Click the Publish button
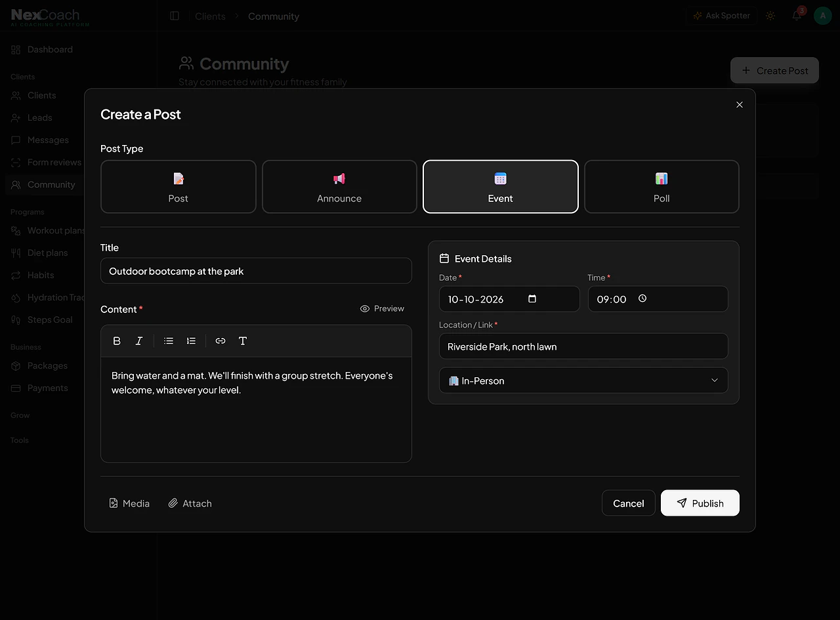The width and height of the screenshot is (840, 620). [x=700, y=503]
